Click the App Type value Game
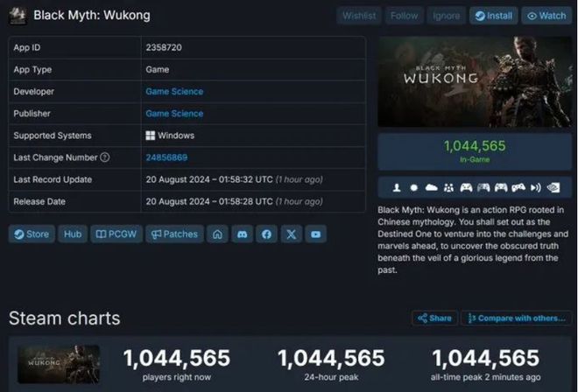 tap(158, 70)
